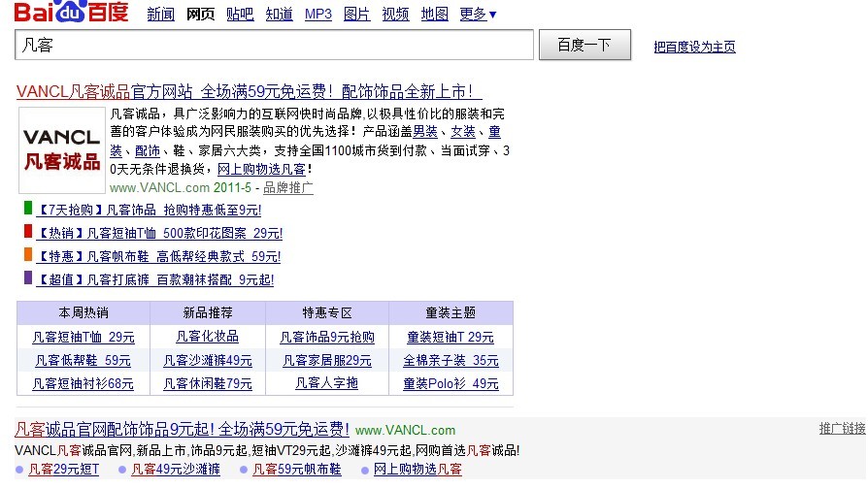Open 凡客沙滩裤49元 link
This screenshot has height=489, width=868.
208,361
